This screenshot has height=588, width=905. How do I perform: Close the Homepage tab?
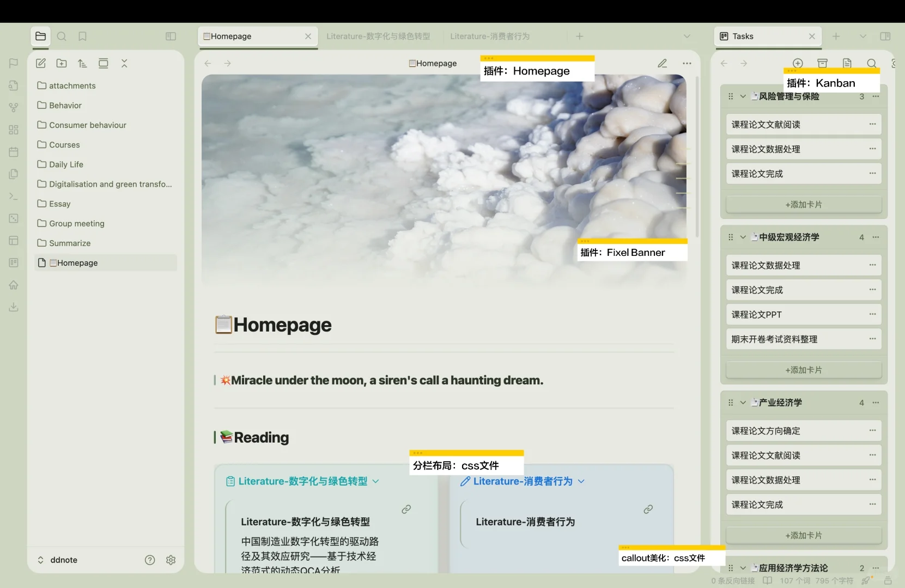tap(308, 36)
